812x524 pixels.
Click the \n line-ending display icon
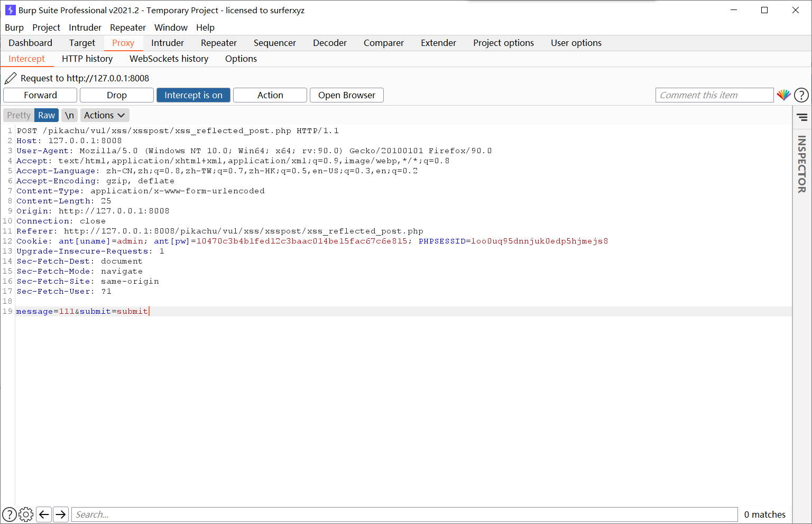(x=69, y=115)
